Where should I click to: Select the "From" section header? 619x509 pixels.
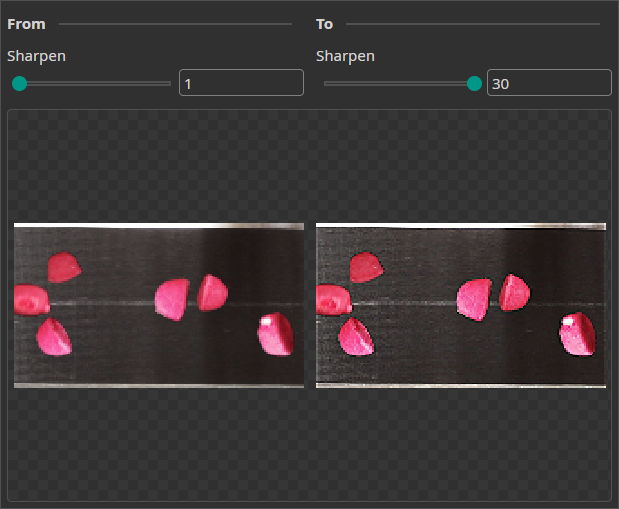tap(26, 24)
